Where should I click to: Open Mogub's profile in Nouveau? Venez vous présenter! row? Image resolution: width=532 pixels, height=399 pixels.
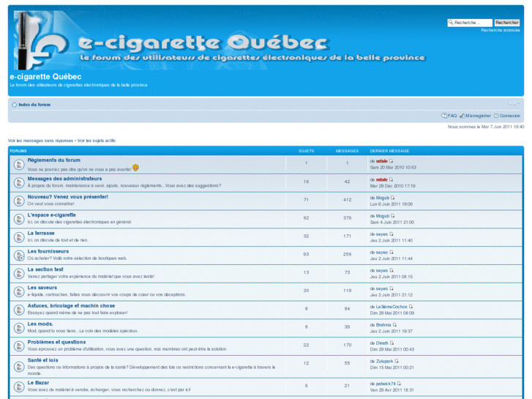coord(383,198)
